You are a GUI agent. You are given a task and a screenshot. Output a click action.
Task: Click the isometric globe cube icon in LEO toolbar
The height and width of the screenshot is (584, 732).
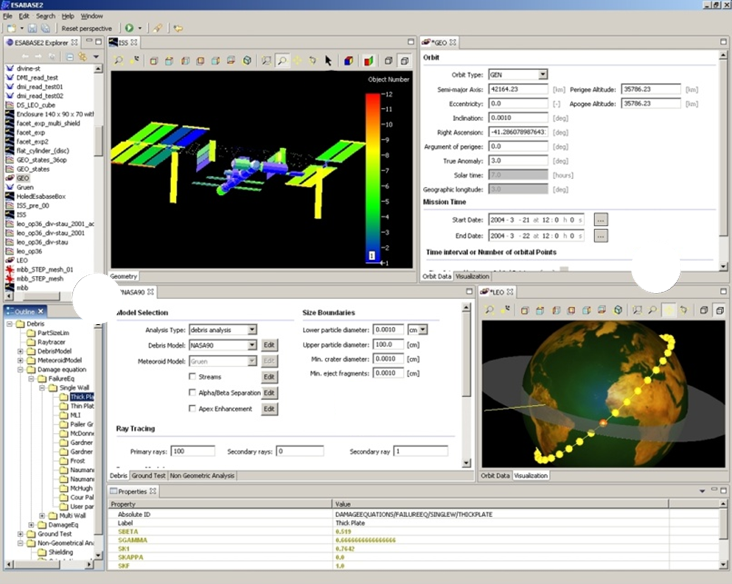[618, 310]
